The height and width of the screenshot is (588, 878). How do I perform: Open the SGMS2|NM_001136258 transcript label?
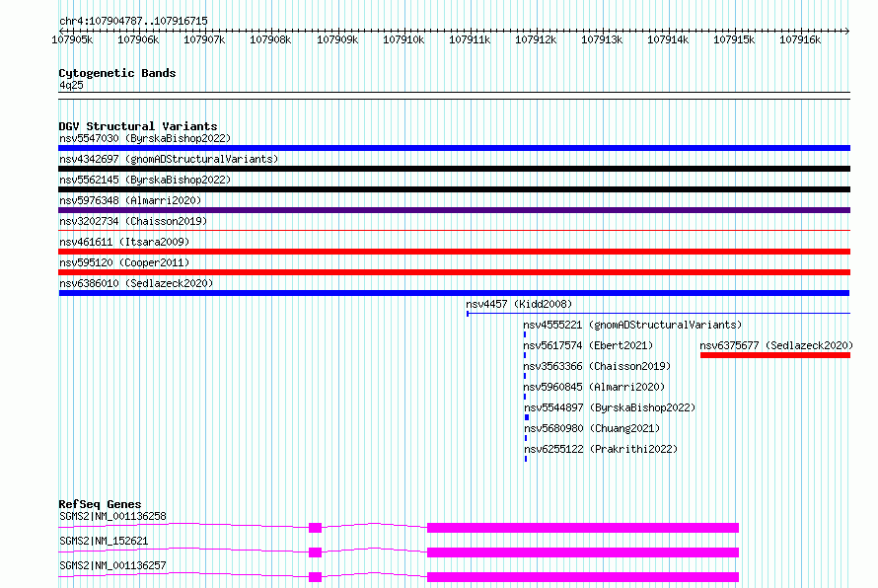pyautogui.click(x=112, y=516)
